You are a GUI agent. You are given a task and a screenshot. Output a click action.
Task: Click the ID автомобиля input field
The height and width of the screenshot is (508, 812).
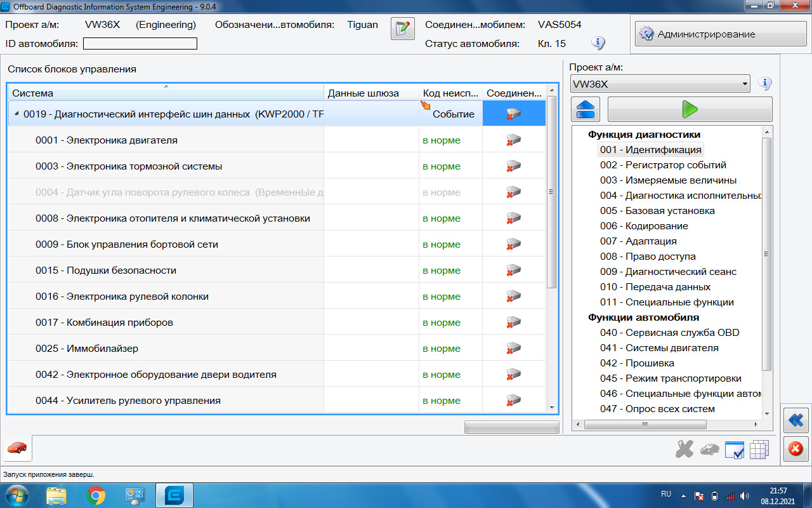(x=140, y=43)
